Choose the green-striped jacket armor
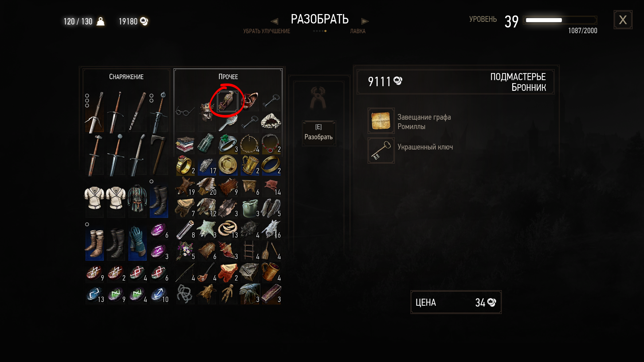Screen dimensions: 644x362 coord(137,200)
